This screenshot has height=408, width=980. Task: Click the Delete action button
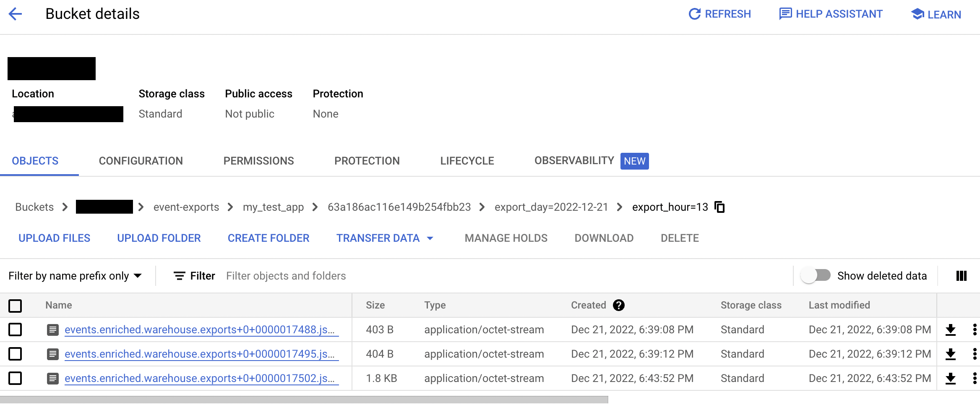[680, 238]
